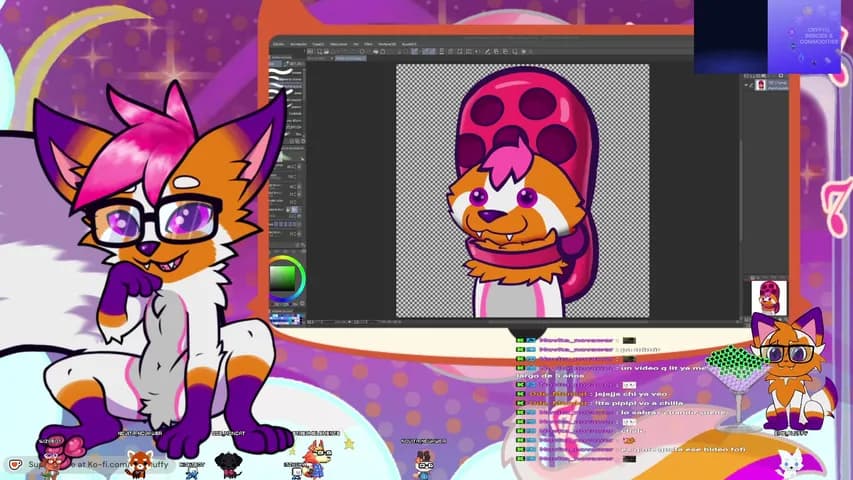Click the Ko-fi support banner text

tap(98, 464)
